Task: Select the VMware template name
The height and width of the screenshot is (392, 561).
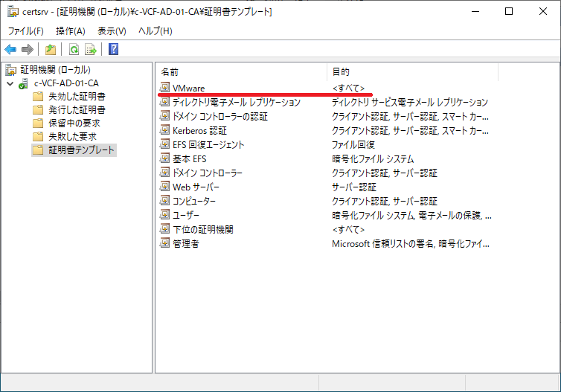Action: (188, 88)
